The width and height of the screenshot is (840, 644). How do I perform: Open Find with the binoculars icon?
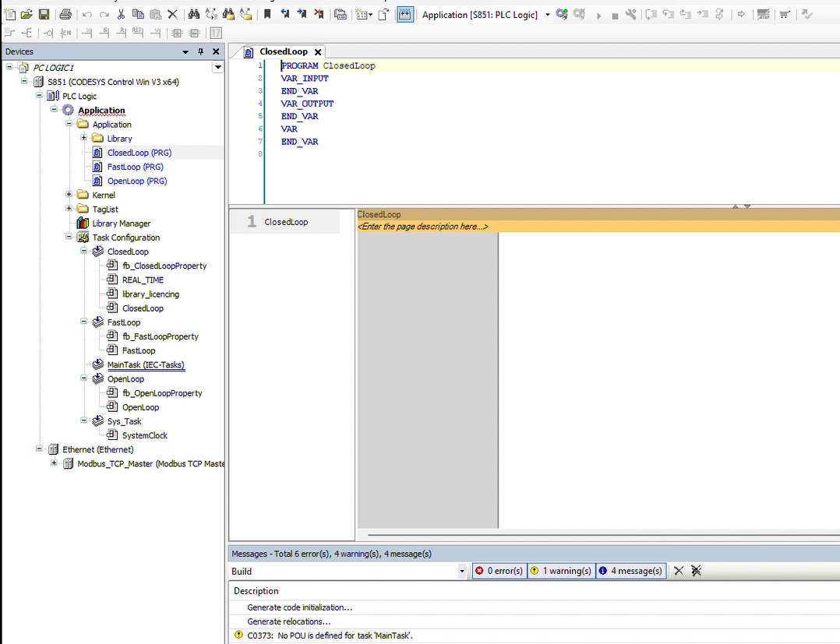194,15
